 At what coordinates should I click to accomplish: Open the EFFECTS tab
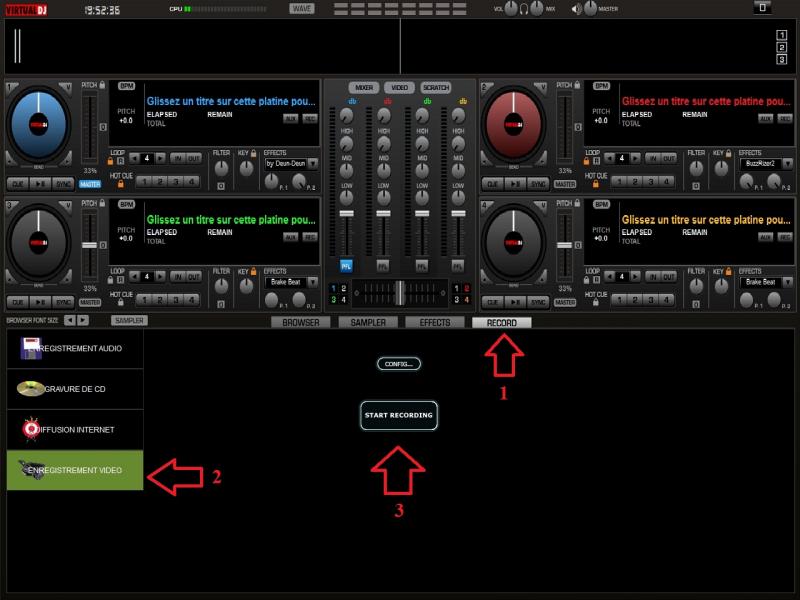435,323
